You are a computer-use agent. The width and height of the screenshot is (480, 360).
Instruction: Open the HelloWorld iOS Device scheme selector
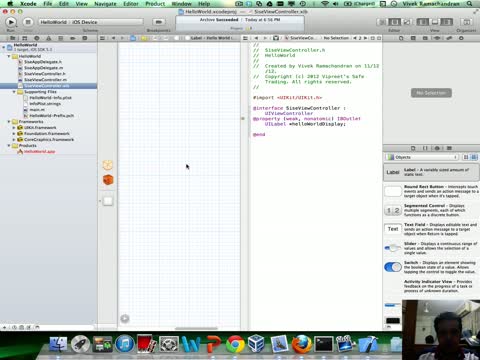coord(90,22)
